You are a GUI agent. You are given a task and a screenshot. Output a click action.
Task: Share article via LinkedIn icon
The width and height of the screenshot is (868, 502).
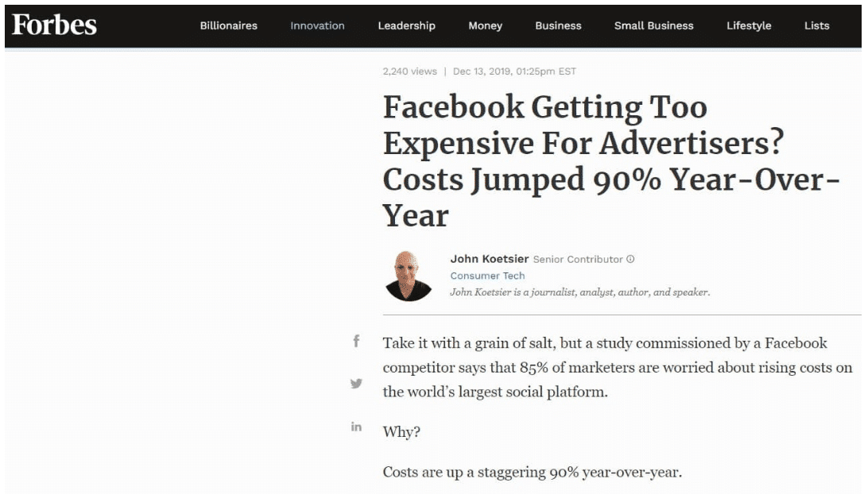click(x=356, y=427)
